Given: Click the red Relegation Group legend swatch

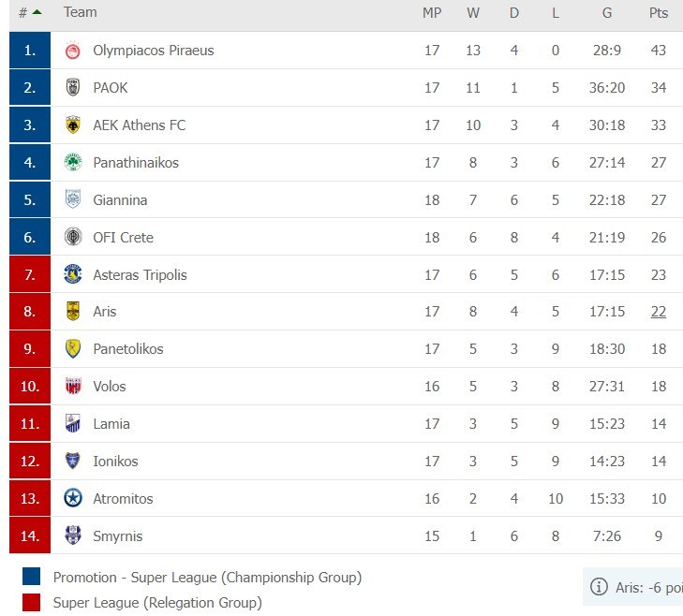Looking at the screenshot, I should click(x=31, y=603).
